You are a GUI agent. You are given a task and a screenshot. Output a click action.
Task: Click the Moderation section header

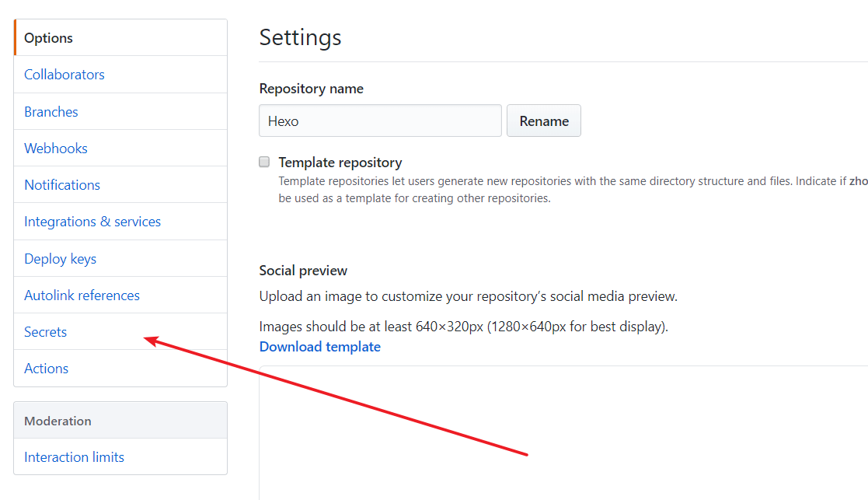click(58, 421)
